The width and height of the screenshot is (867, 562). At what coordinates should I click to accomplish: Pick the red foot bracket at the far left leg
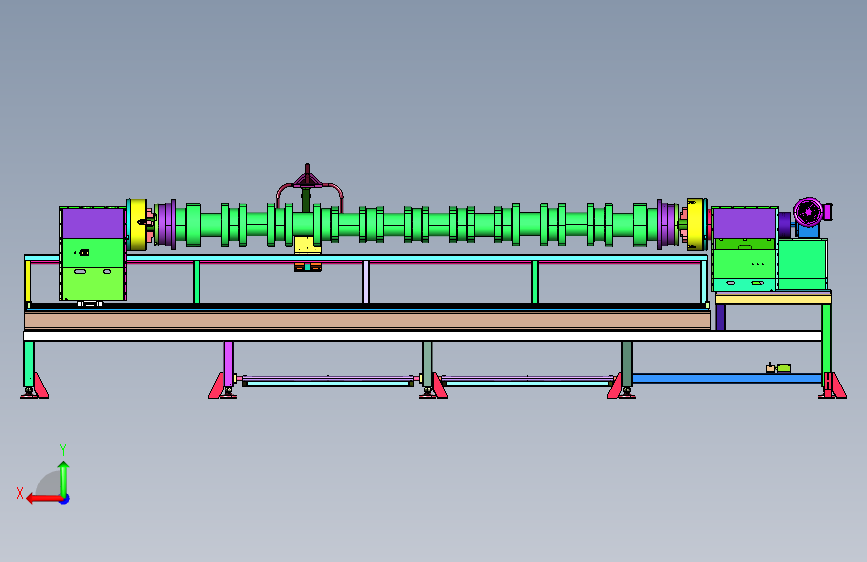[40, 386]
